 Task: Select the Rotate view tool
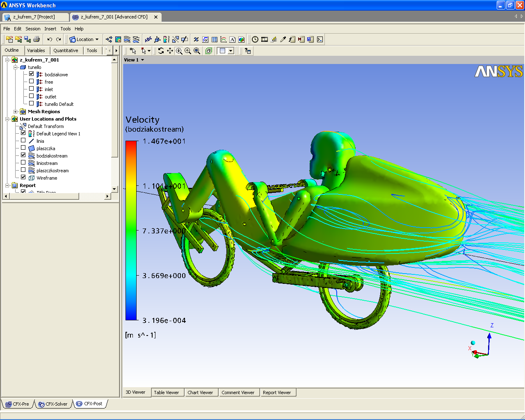pos(161,51)
